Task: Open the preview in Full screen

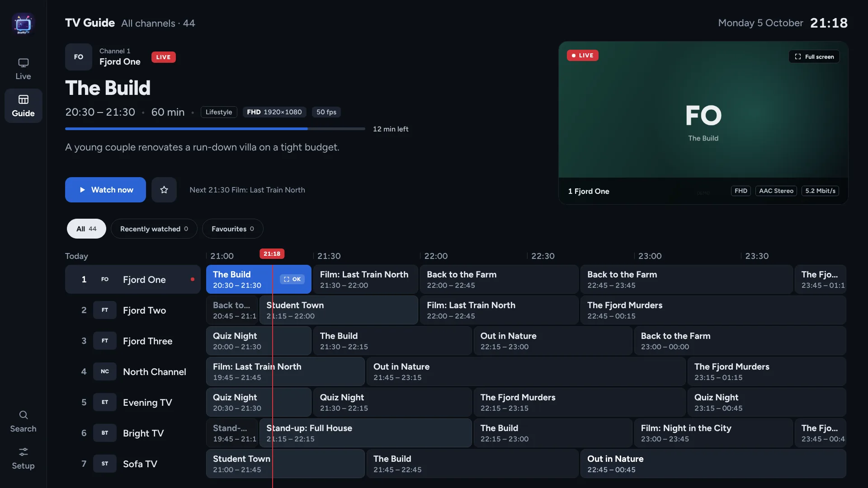Action: pos(814,56)
